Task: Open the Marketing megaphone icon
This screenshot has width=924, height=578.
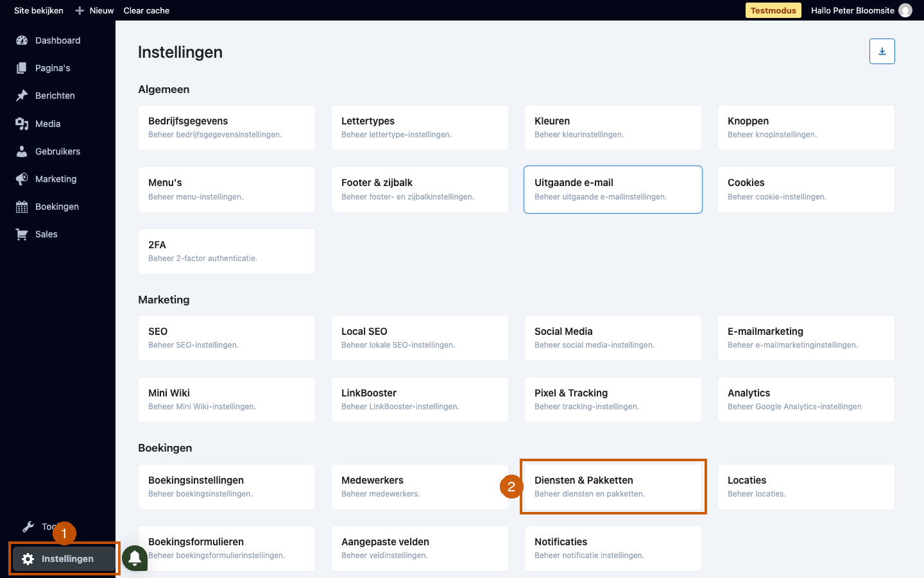Action: click(x=22, y=179)
